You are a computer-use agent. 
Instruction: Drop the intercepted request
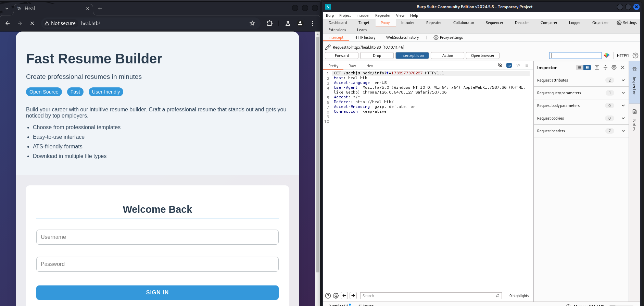pos(377,56)
